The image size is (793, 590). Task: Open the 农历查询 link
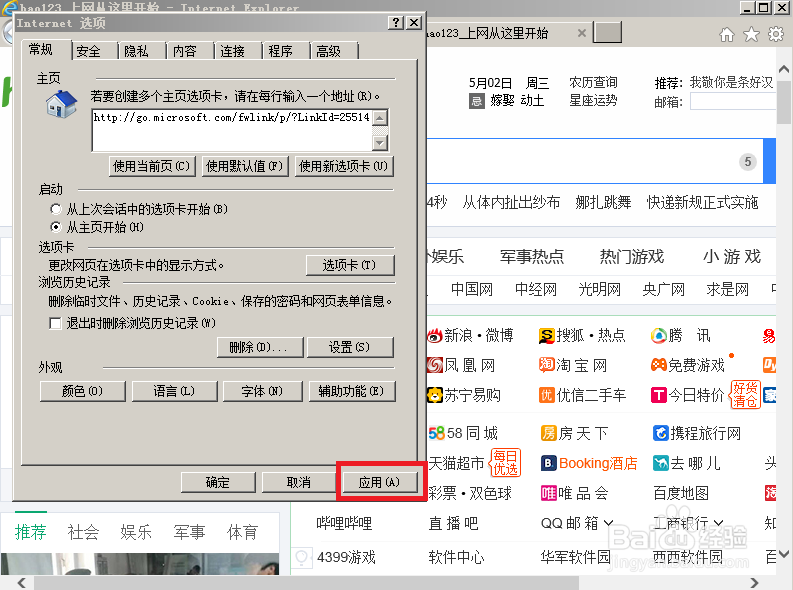coord(593,82)
